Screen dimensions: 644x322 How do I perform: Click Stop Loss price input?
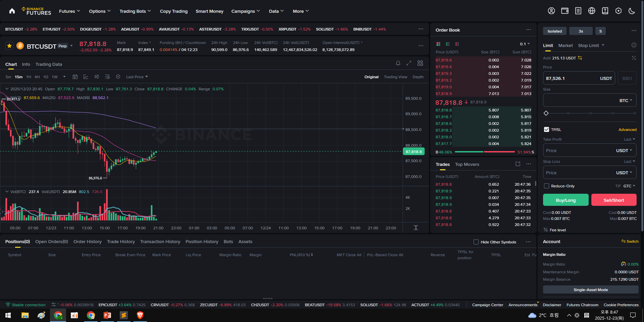click(x=590, y=173)
